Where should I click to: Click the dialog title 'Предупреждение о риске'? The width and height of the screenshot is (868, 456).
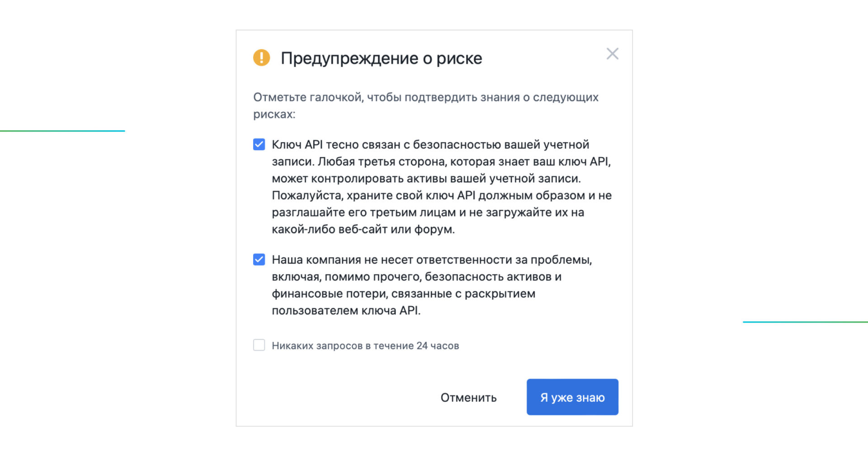pos(382,58)
